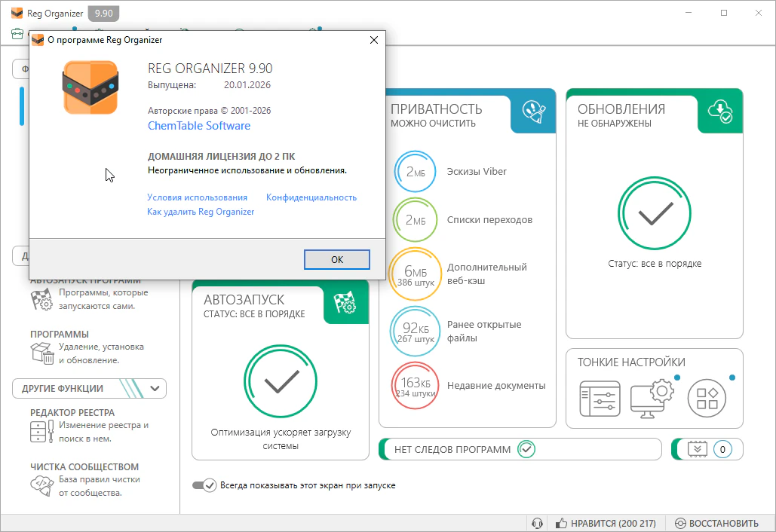Open the Programs box-and-trash icon
Screen dimensions: 776x532
[x=41, y=353]
